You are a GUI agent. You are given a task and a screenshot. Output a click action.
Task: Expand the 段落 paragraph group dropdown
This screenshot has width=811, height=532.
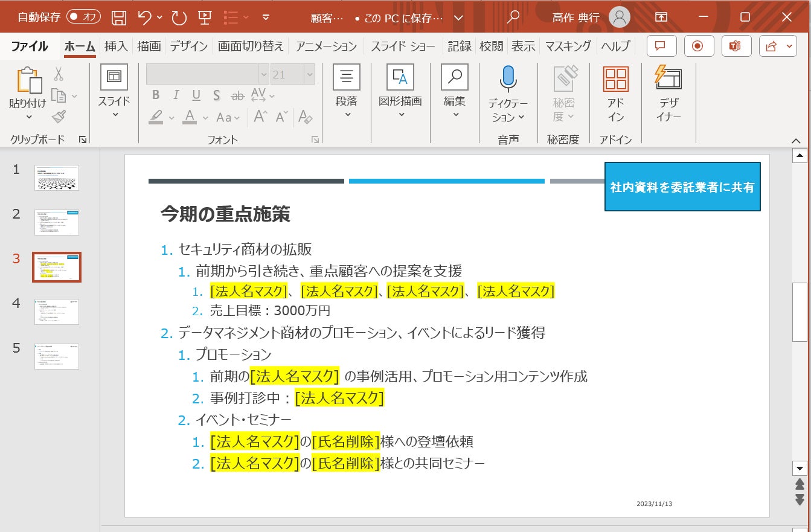pyautogui.click(x=347, y=115)
